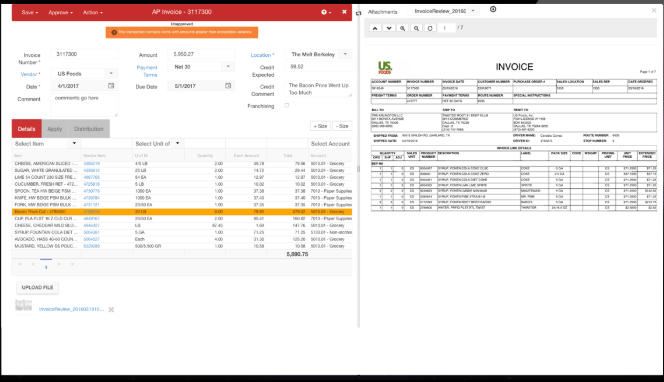Open the help icon menu in red header
The height and width of the screenshot is (382, 664).
tap(326, 12)
